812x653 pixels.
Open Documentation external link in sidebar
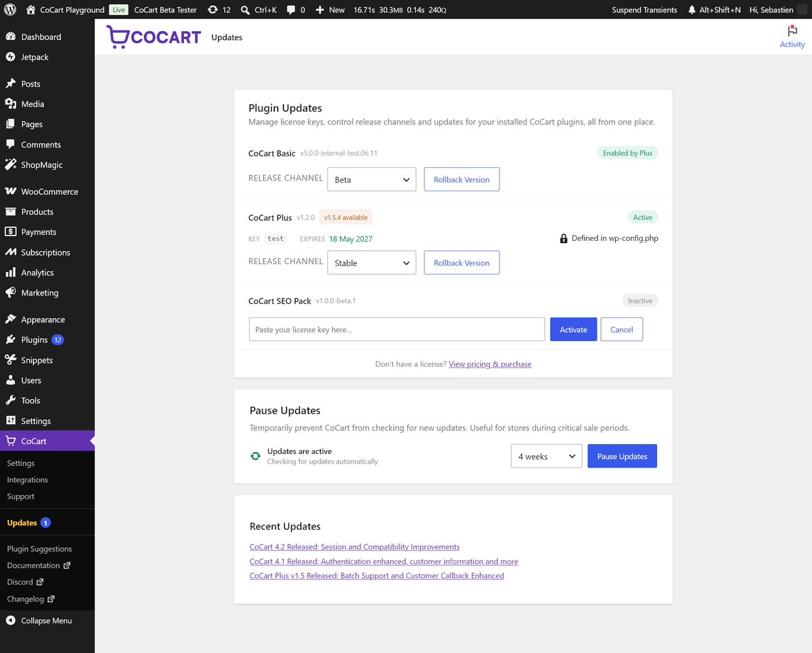tap(39, 566)
